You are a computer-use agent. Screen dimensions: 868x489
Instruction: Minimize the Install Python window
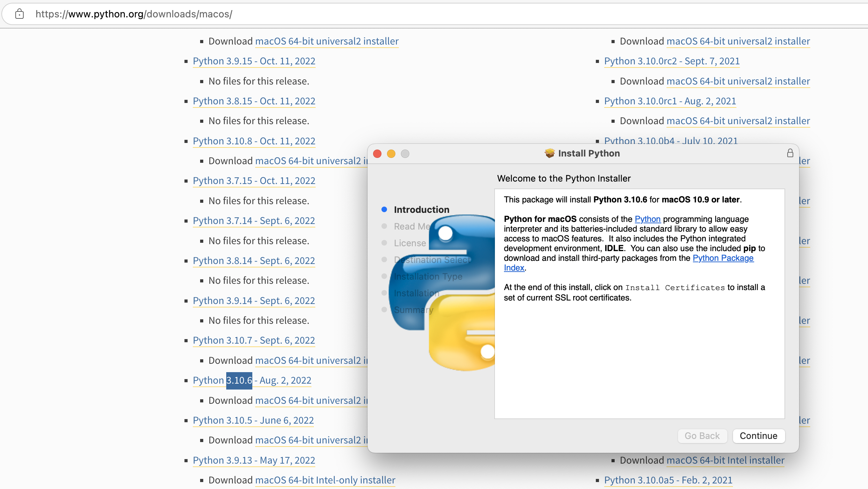tap(391, 154)
